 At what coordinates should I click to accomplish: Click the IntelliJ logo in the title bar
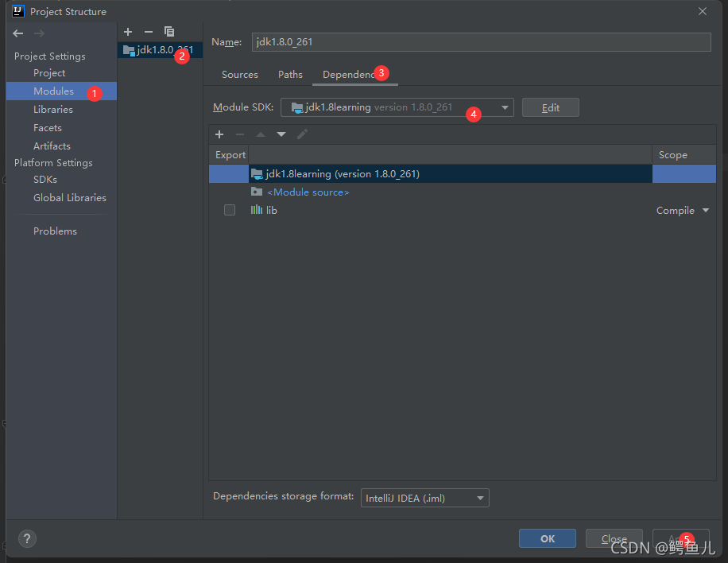[x=18, y=11]
